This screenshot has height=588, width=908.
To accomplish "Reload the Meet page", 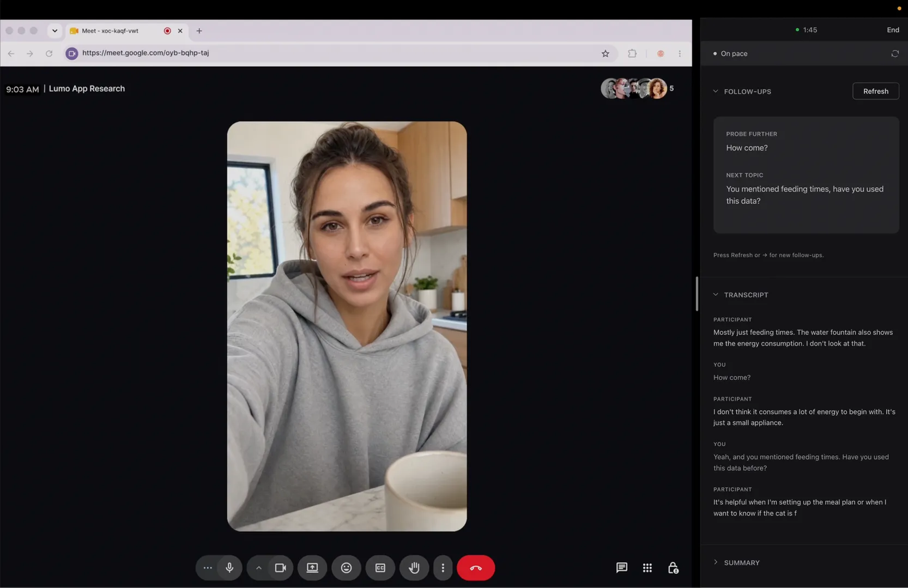I will [x=49, y=53].
